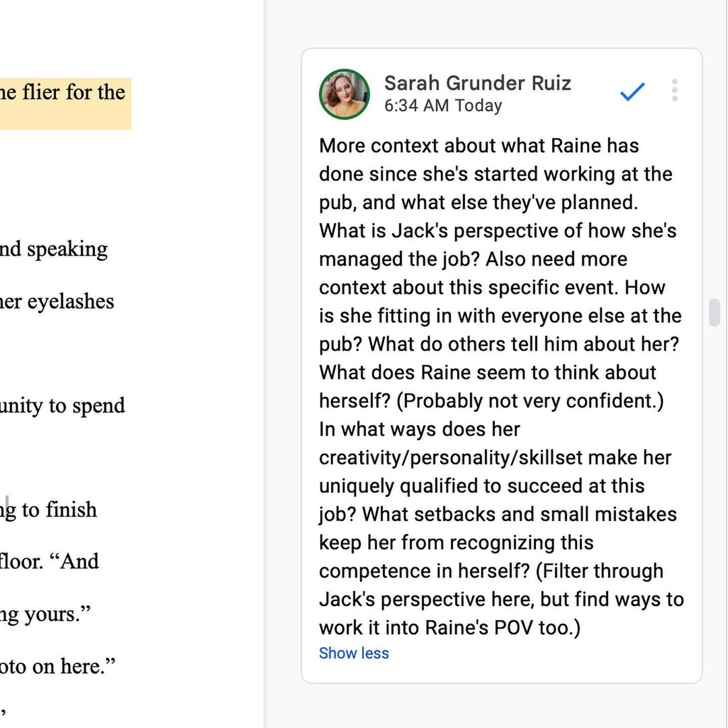Click the commenter name Sarah Grunder Ruiz
This screenshot has height=728, width=728.
click(477, 83)
